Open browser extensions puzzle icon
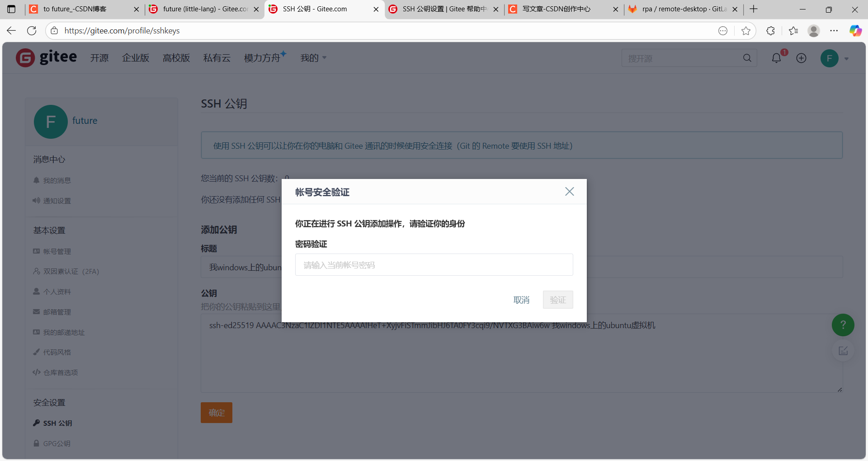Viewport: 868px width, 461px height. pos(771,31)
